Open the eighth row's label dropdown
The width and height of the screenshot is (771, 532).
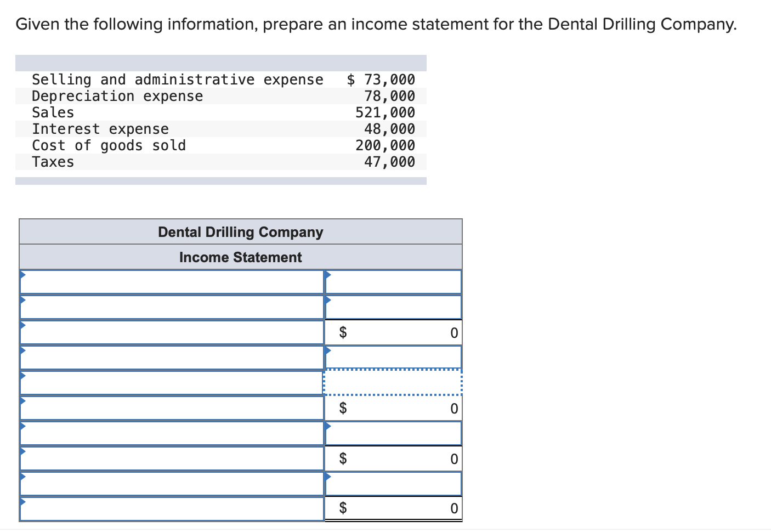[x=172, y=459]
